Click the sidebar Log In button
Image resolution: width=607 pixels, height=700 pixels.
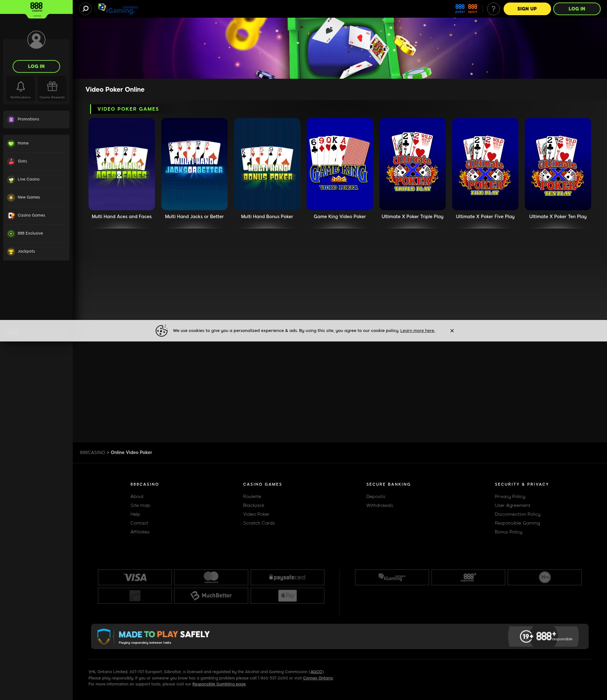(x=36, y=66)
